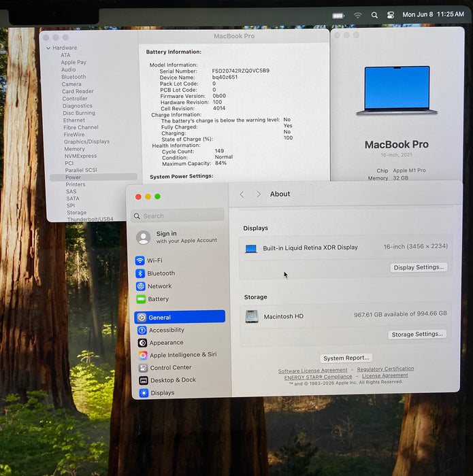Select Parallel SCSI in the Hardware list
The height and width of the screenshot is (476, 473).
pos(81,170)
